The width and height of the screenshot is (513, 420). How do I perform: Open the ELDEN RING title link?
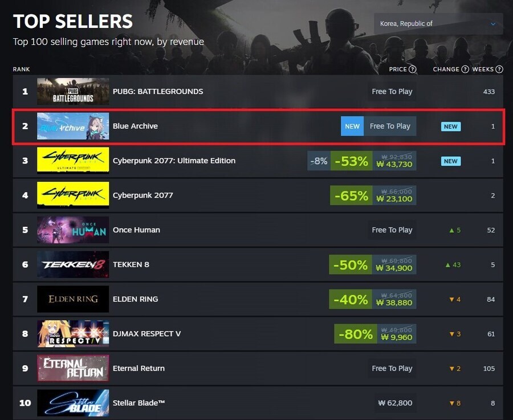point(136,299)
